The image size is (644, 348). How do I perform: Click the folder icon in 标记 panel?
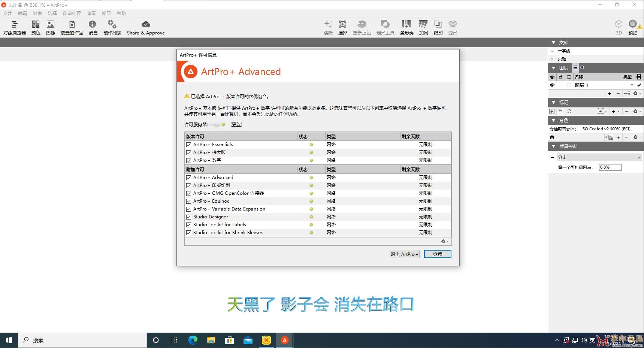pyautogui.click(x=560, y=111)
